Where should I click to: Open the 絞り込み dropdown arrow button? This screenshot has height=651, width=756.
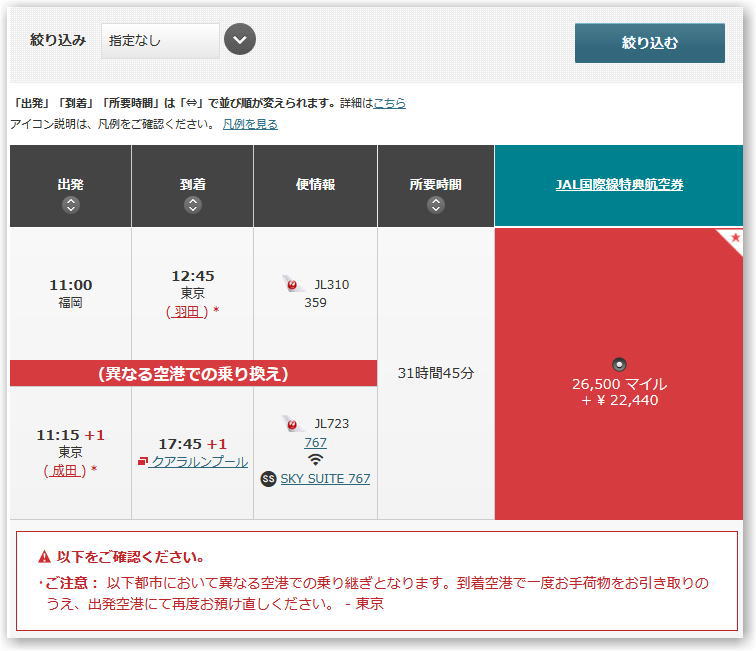[240, 40]
